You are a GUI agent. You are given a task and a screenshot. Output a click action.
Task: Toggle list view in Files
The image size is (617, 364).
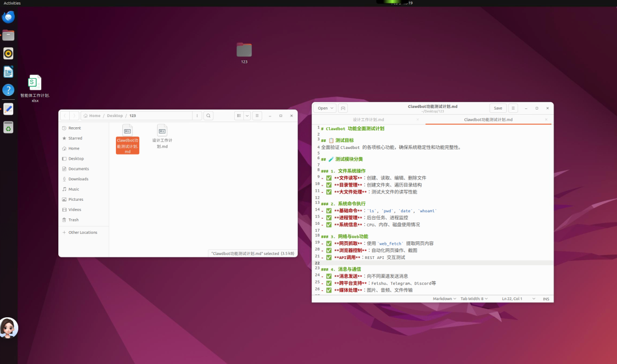[239, 116]
